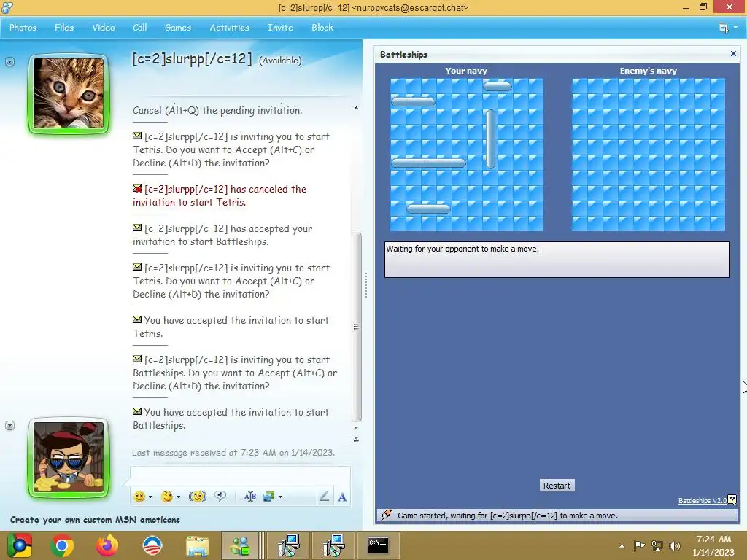The height and width of the screenshot is (560, 747).
Task: Open the show menu icon at top right
Action: [x=724, y=28]
